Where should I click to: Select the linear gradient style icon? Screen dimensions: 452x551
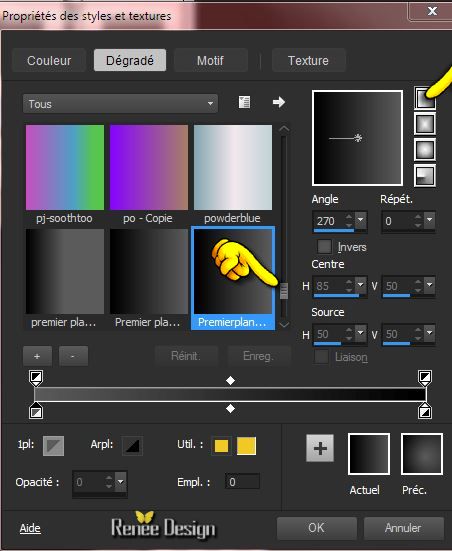tap(425, 98)
